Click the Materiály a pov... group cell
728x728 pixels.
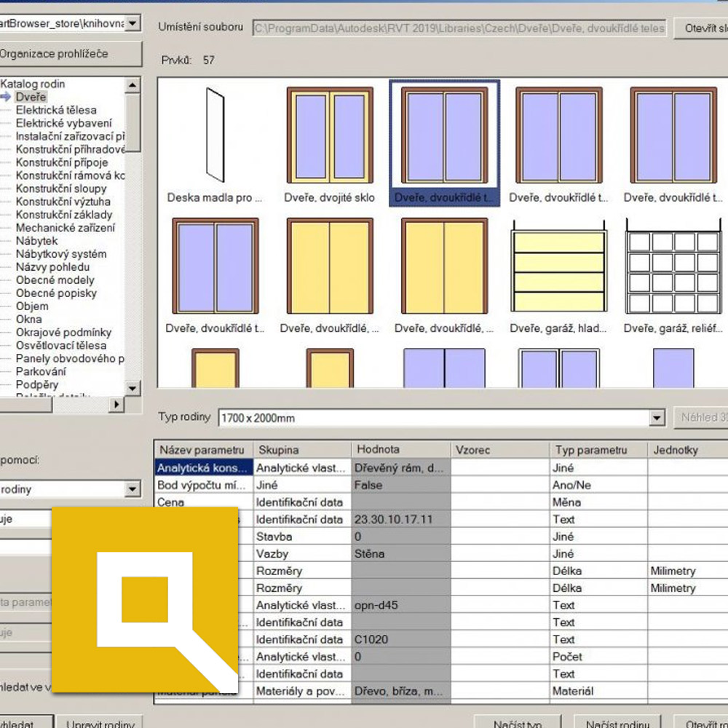tap(302, 691)
